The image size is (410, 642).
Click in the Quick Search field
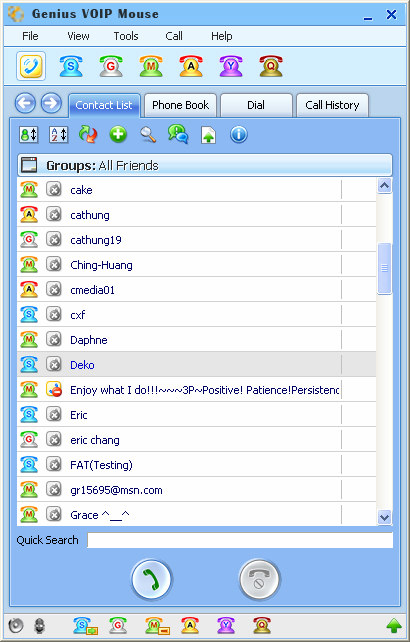240,540
